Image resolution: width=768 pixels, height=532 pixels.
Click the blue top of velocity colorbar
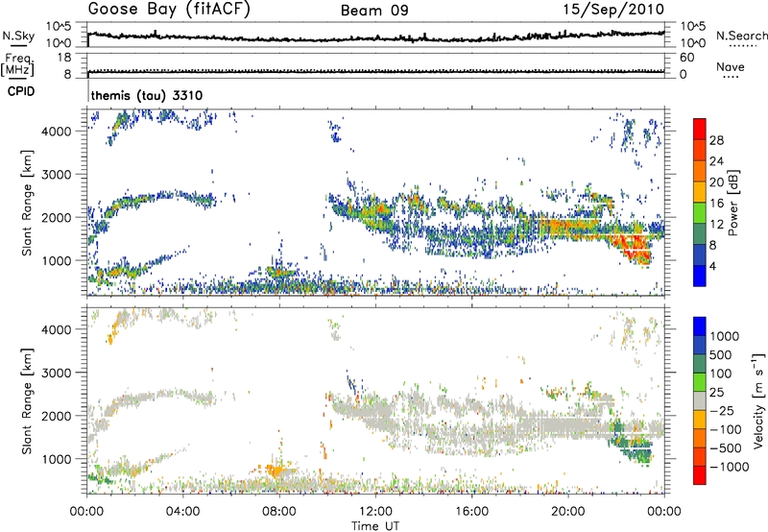(700, 326)
